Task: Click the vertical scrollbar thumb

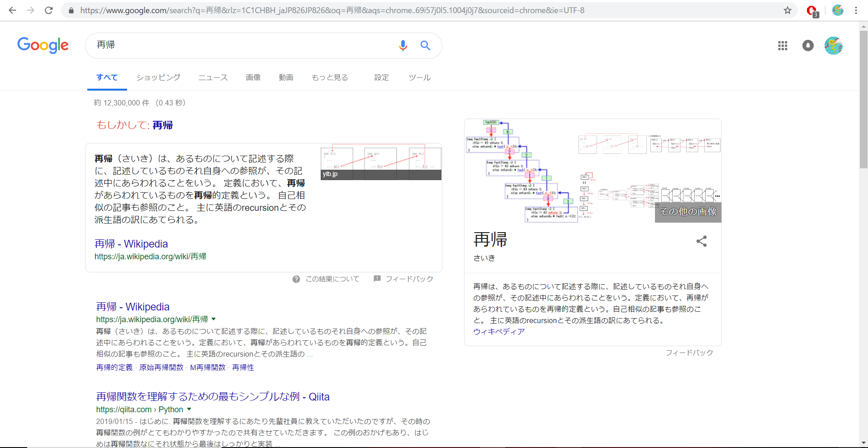Action: 863,100
